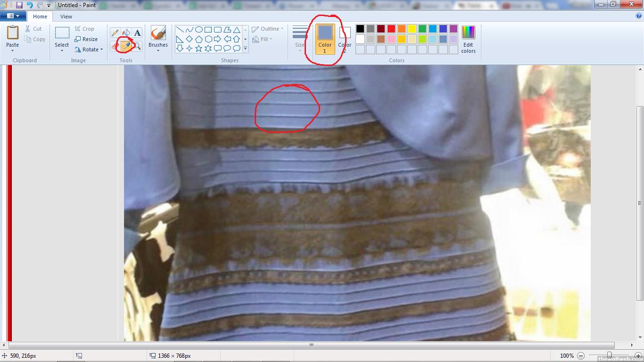This screenshot has height=362, width=644.
Task: Click the Undo arrow in title bar
Action: 29,5
